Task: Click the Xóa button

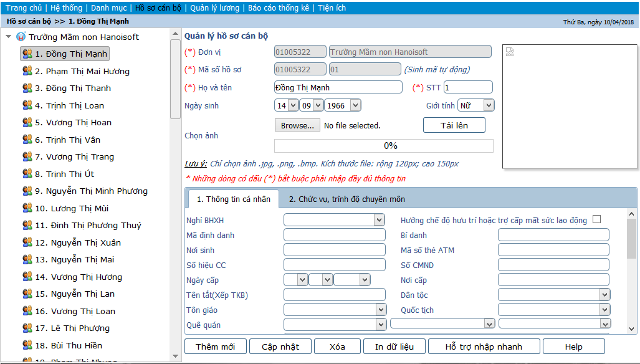Action: pyautogui.click(x=337, y=347)
